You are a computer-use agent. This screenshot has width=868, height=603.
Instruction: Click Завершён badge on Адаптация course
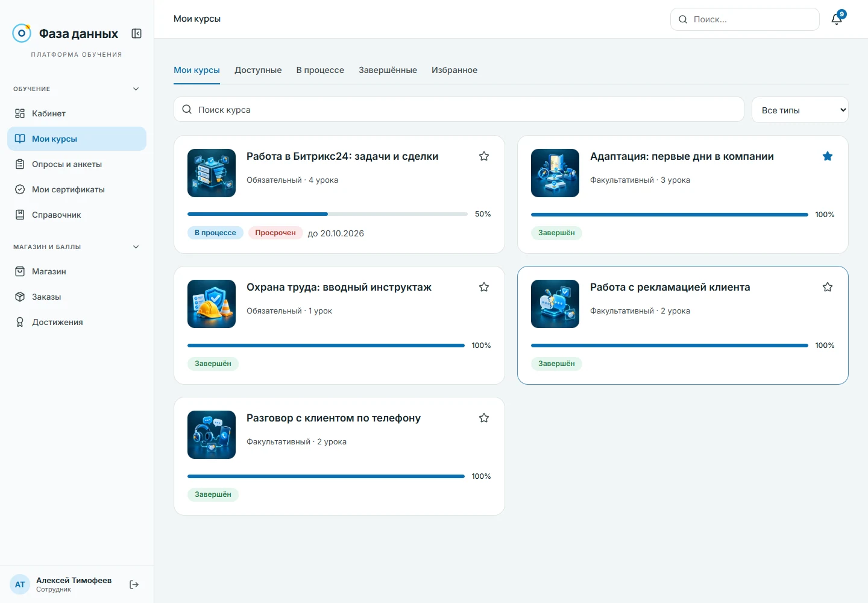556,233
